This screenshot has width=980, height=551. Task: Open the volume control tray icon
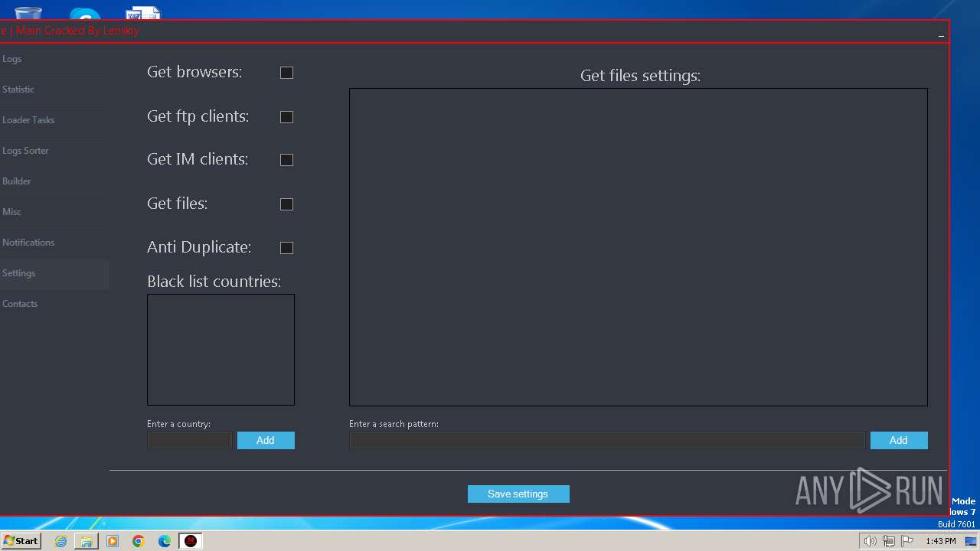870,541
